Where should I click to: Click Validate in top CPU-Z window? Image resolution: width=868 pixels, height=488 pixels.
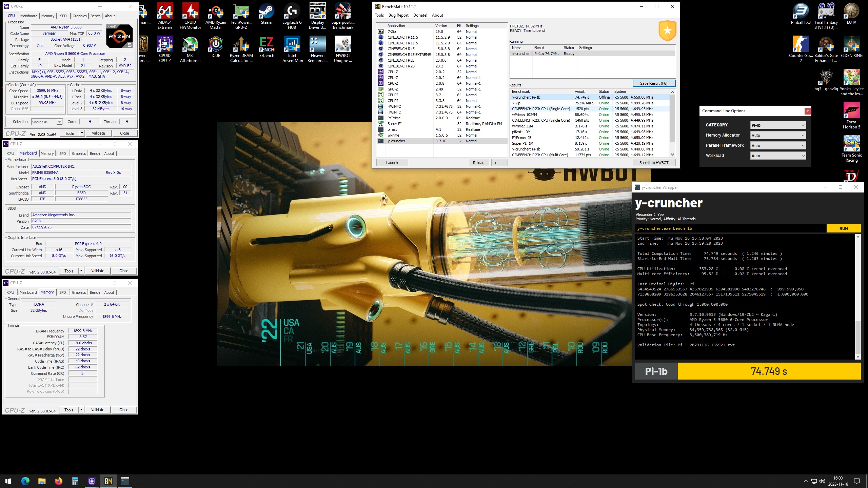(98, 133)
